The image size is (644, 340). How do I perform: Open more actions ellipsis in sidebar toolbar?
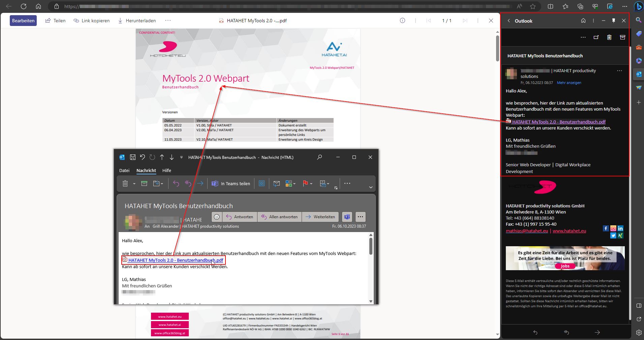pyautogui.click(x=583, y=37)
